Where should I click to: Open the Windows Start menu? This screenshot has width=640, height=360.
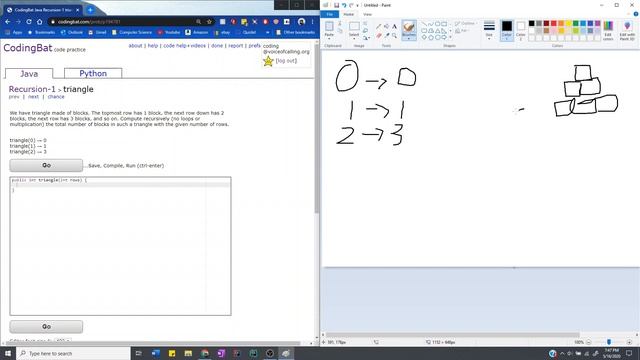(x=8, y=353)
